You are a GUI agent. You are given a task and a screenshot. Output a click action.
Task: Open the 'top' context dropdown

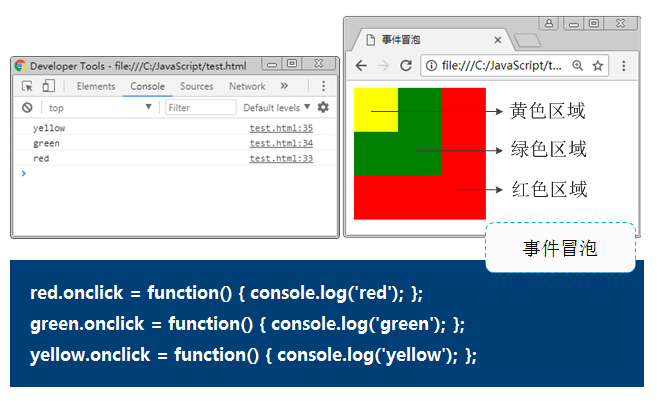click(x=100, y=107)
